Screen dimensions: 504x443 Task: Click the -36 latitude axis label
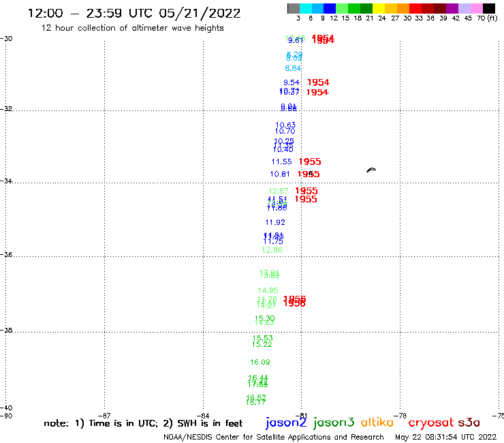click(x=6, y=254)
